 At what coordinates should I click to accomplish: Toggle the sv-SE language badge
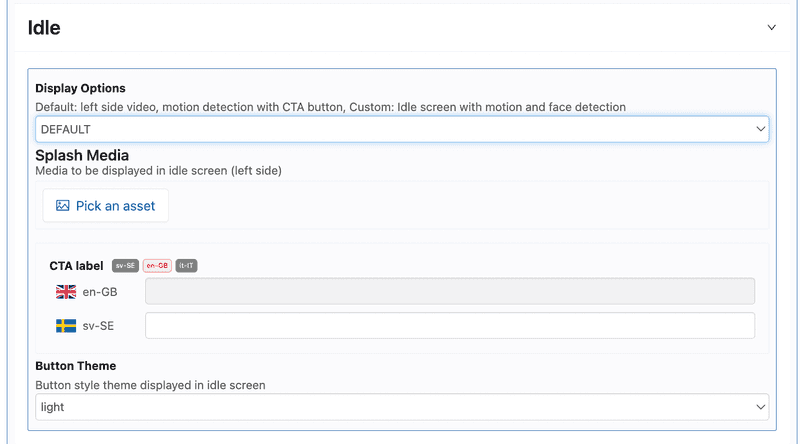click(x=125, y=266)
